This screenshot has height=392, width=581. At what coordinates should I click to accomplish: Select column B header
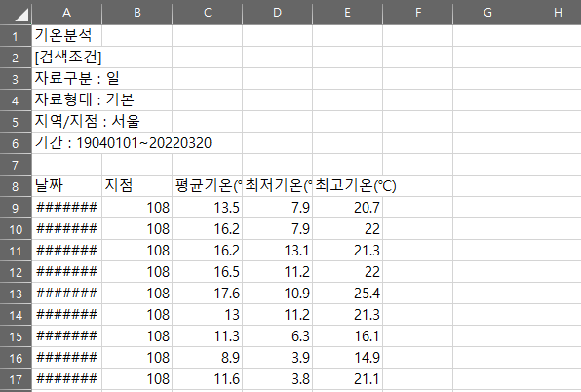pyautogui.click(x=137, y=13)
